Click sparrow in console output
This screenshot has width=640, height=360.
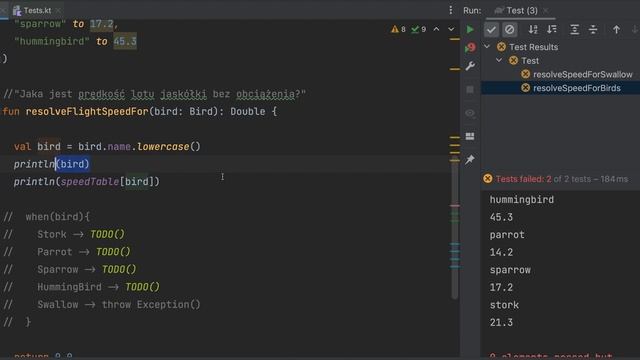coord(510,270)
